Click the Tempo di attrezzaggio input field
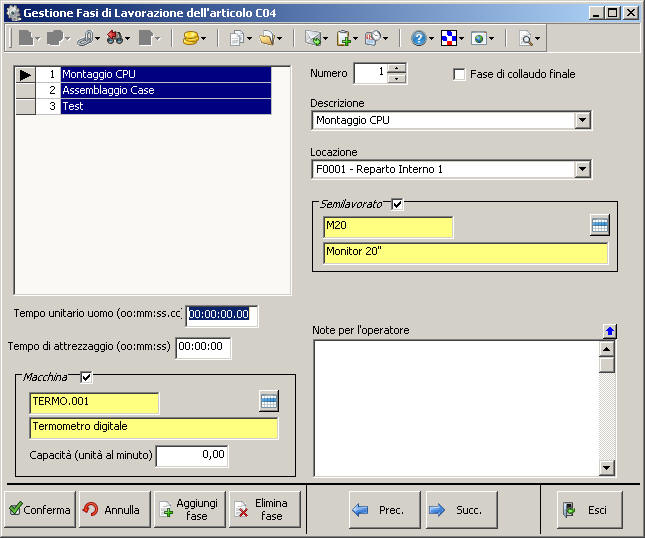Image resolution: width=645 pixels, height=538 pixels. (x=203, y=347)
